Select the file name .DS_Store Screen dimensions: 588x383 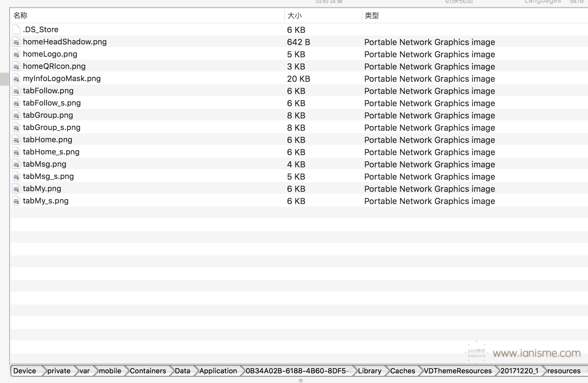pos(41,30)
